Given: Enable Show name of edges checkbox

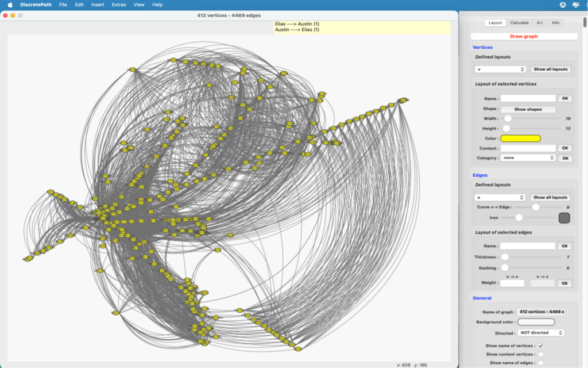Looking at the screenshot, I should (x=540, y=363).
